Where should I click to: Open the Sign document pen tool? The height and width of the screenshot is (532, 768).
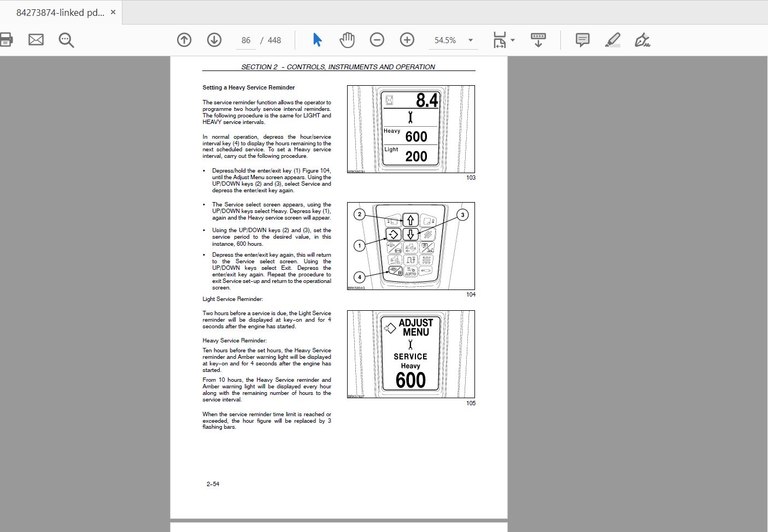(x=642, y=40)
